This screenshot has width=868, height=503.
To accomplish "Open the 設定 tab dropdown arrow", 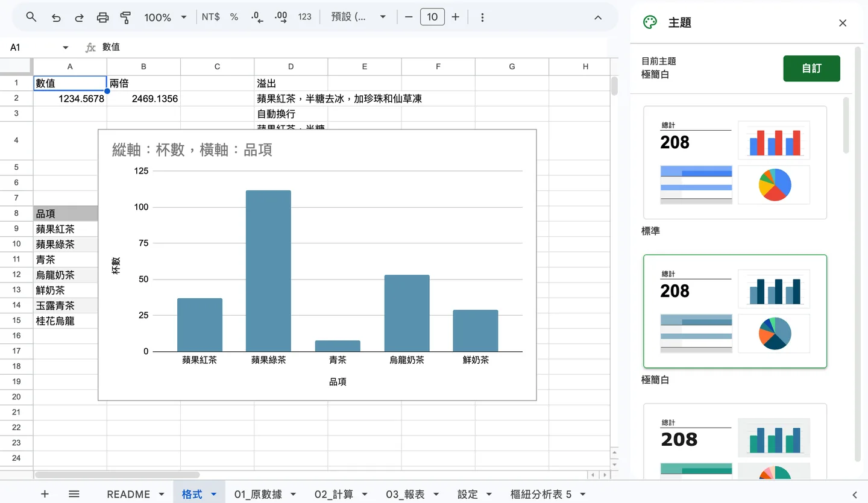I will pyautogui.click(x=489, y=495).
